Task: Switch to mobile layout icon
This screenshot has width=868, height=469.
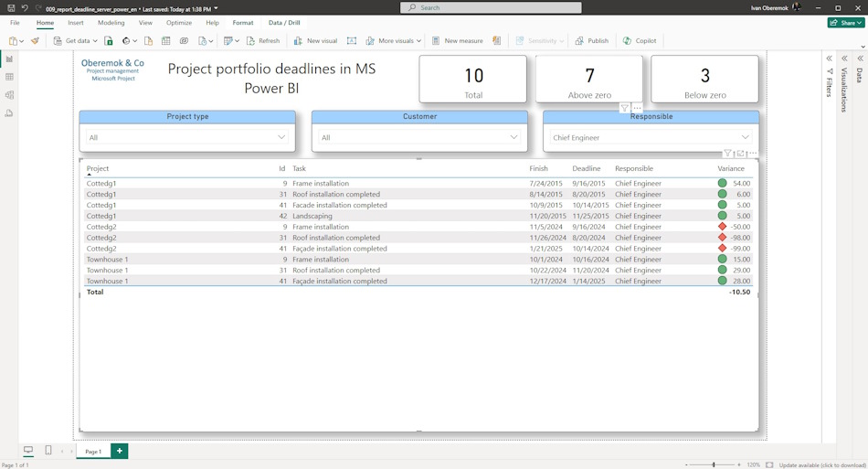Action: (48, 450)
